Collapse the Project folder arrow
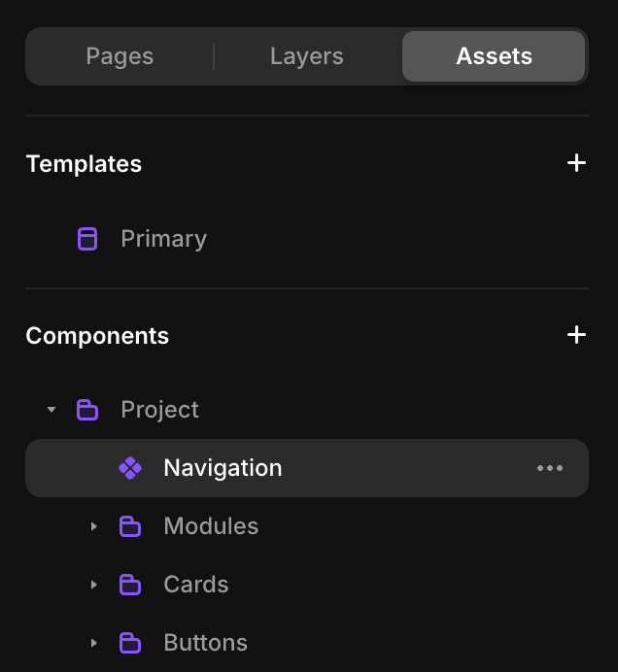Image resolution: width=618 pixels, height=672 pixels. click(x=51, y=410)
